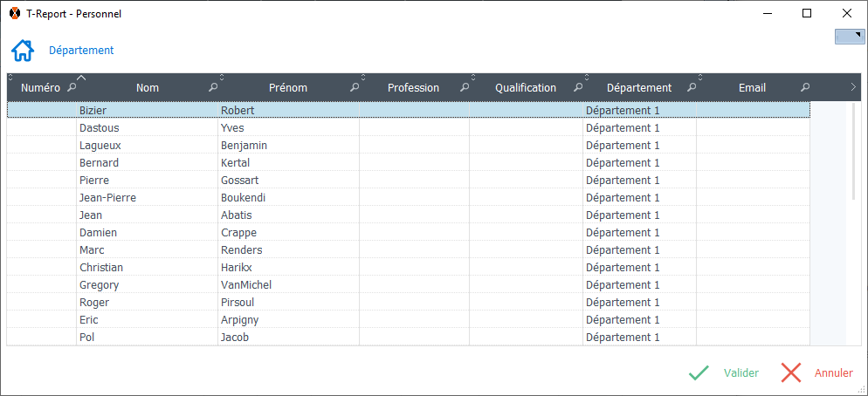Image resolution: width=868 pixels, height=396 pixels.
Task: Search the Prénom column via magnifier
Action: pos(355,87)
